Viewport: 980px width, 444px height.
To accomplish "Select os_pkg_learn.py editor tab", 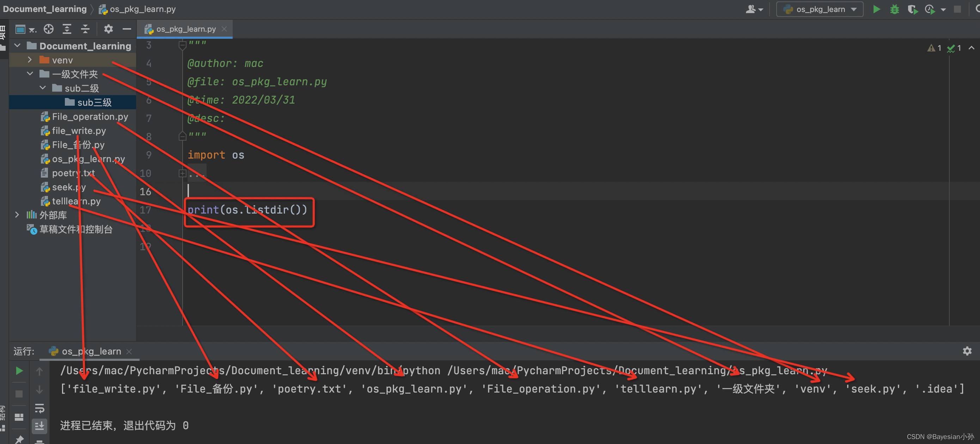I will (186, 29).
